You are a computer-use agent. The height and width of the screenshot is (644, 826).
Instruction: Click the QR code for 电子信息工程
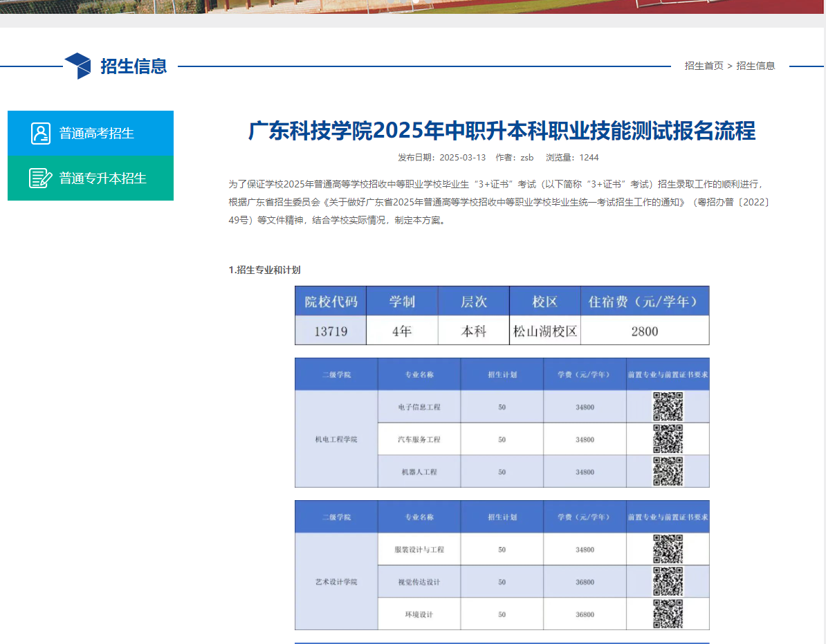click(x=668, y=407)
